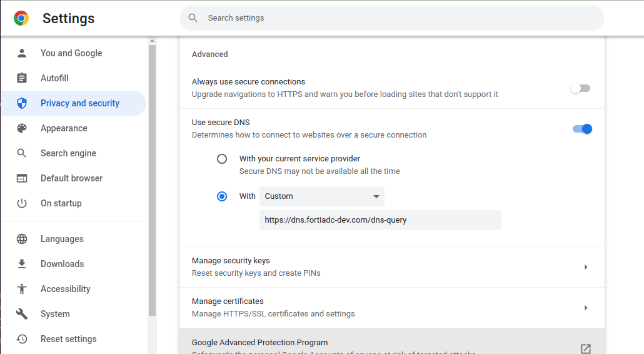Open Google Advanced Protection Program link
Viewport: 644px width, 354px height.
[x=586, y=348]
